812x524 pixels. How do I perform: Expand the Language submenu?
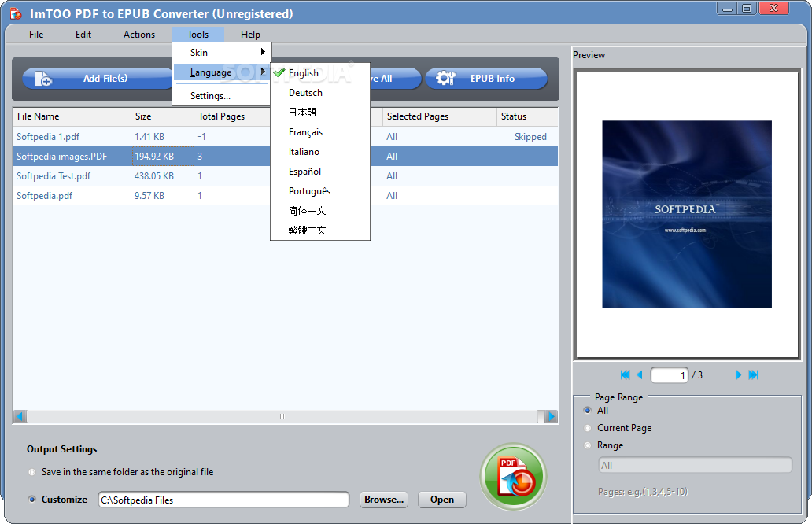tap(222, 72)
